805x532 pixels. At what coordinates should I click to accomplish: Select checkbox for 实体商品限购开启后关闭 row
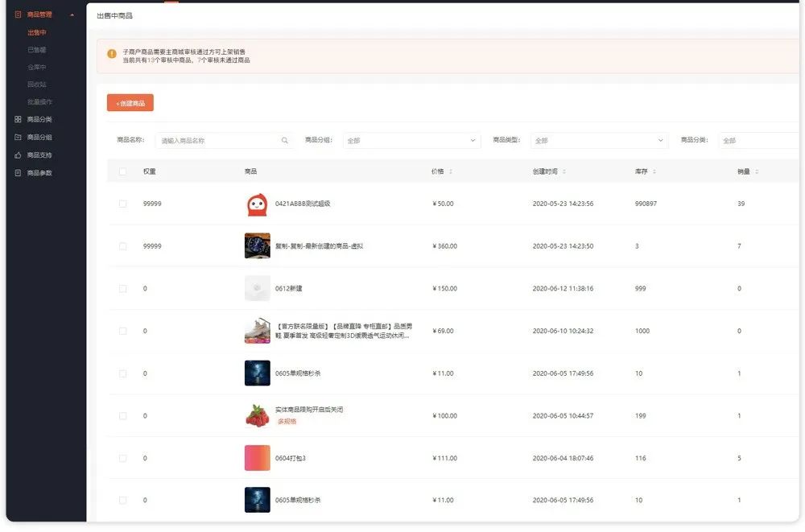122,416
